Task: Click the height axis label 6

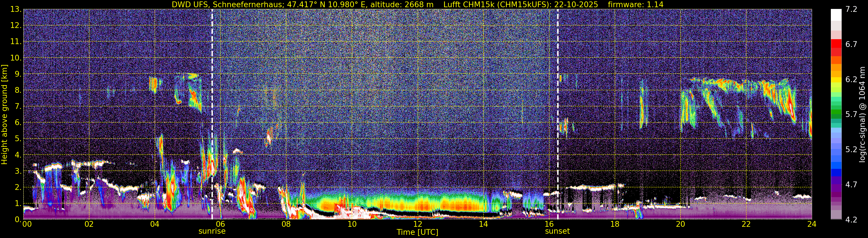Action: click(x=18, y=122)
